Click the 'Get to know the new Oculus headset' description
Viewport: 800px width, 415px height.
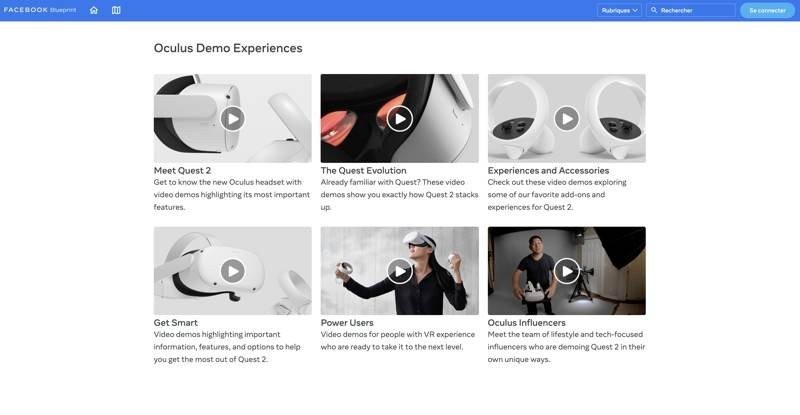(x=232, y=194)
